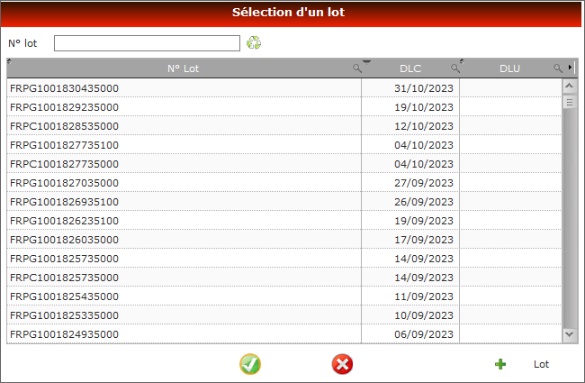Image resolution: width=585 pixels, height=383 pixels.
Task: Sort by DLU column header
Action: (x=509, y=69)
